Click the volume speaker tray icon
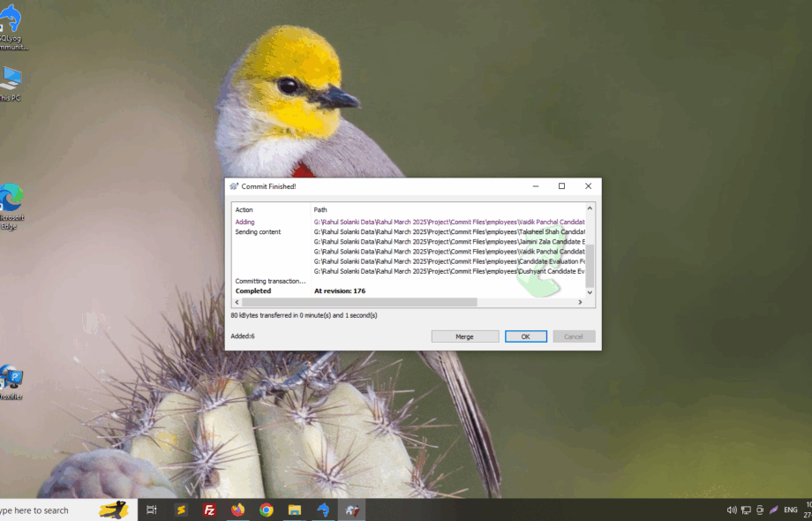 click(x=732, y=510)
